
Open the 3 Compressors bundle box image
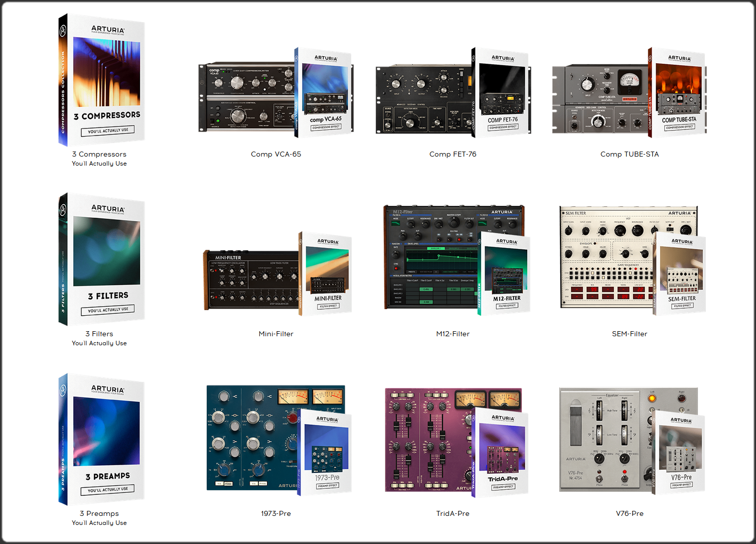(102, 79)
